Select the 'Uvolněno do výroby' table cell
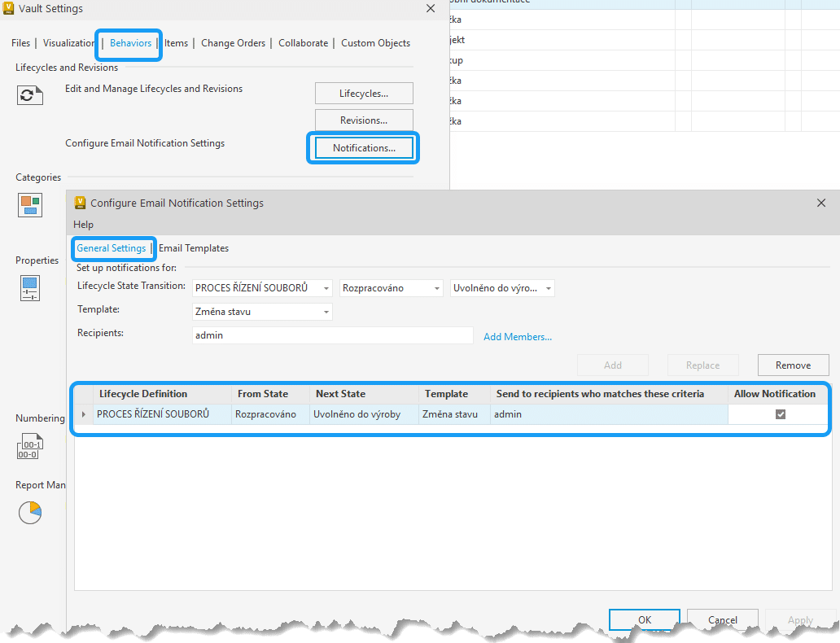 [365, 414]
